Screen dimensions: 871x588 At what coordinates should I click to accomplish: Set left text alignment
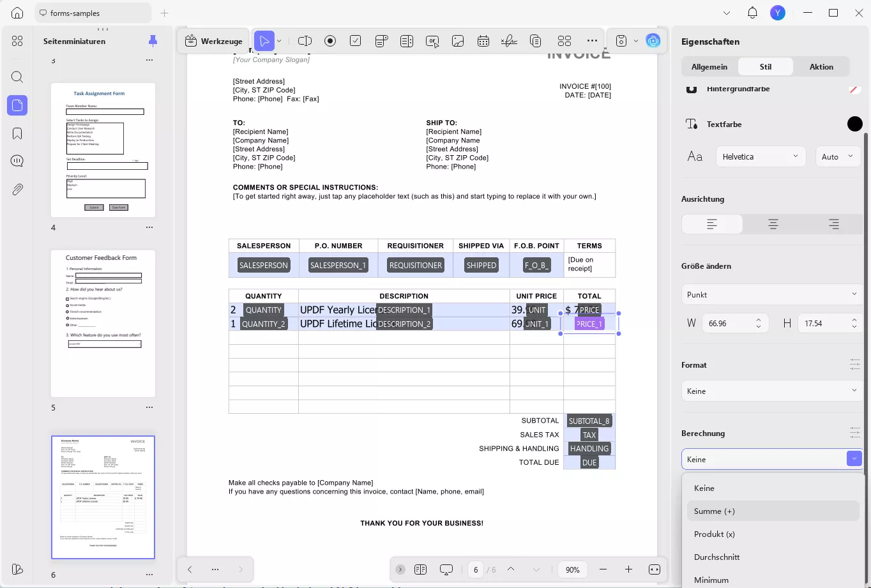(x=712, y=224)
